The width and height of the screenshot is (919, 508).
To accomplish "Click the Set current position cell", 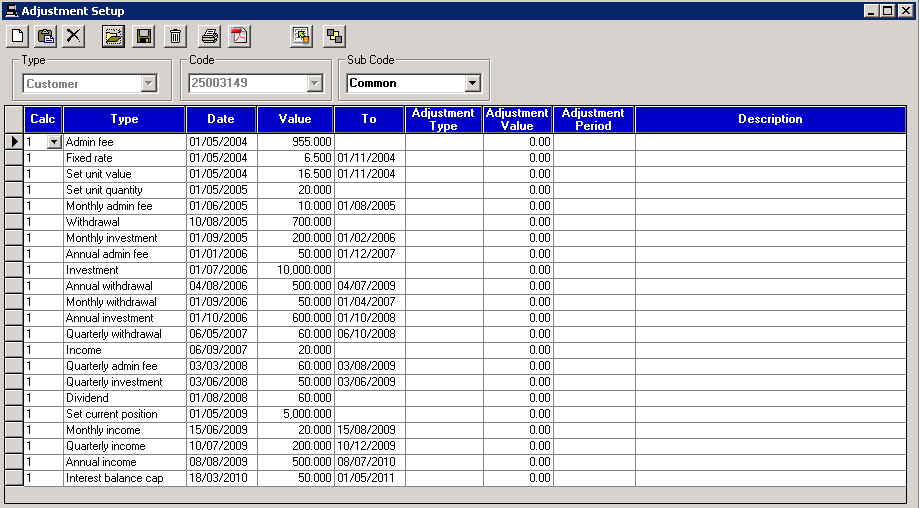I will point(124,414).
